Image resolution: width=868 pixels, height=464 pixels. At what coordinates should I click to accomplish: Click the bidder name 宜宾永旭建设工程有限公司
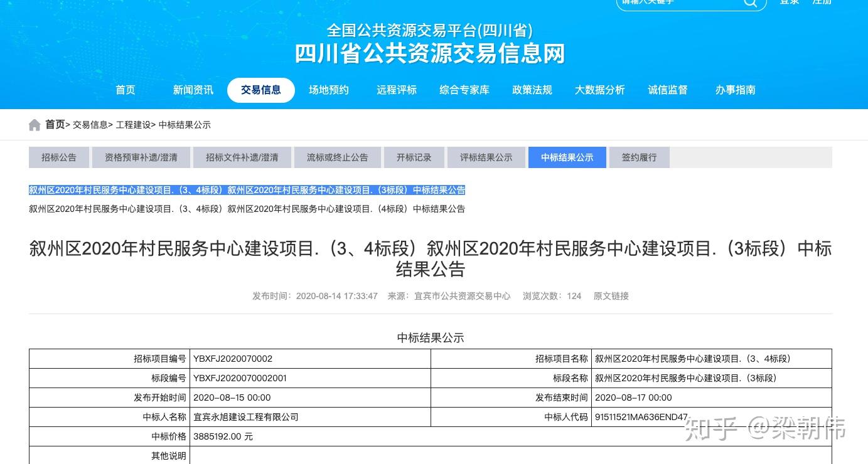(246, 417)
